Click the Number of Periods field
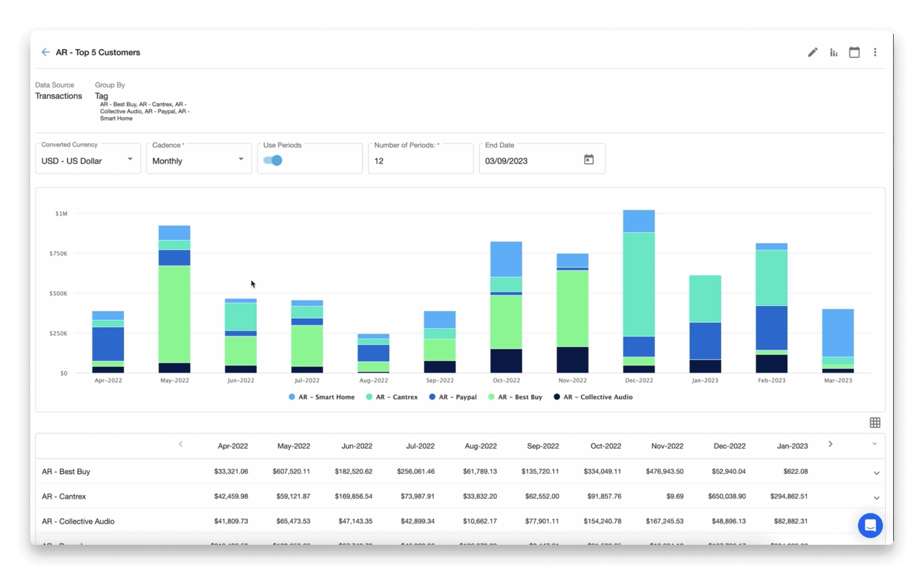Viewport: 924px width, 575px height. click(x=420, y=161)
